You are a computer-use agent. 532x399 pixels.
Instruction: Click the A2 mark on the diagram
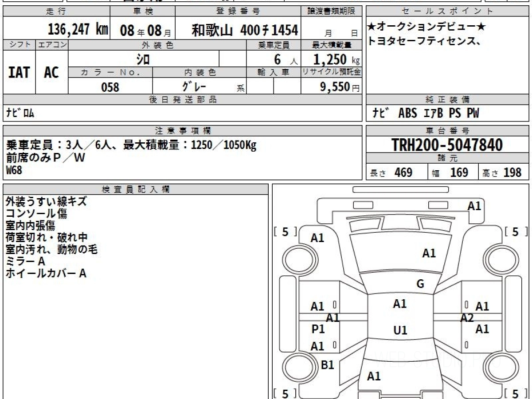[x=467, y=317]
